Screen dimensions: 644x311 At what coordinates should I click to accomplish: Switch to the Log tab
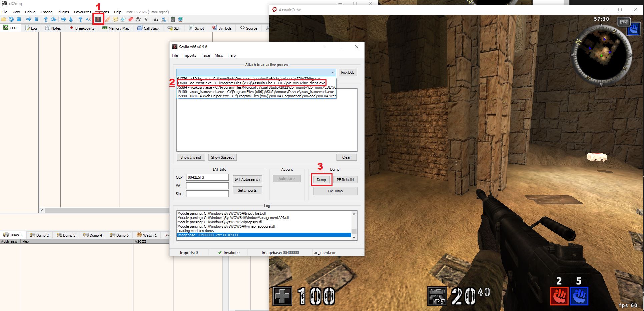tap(31, 28)
